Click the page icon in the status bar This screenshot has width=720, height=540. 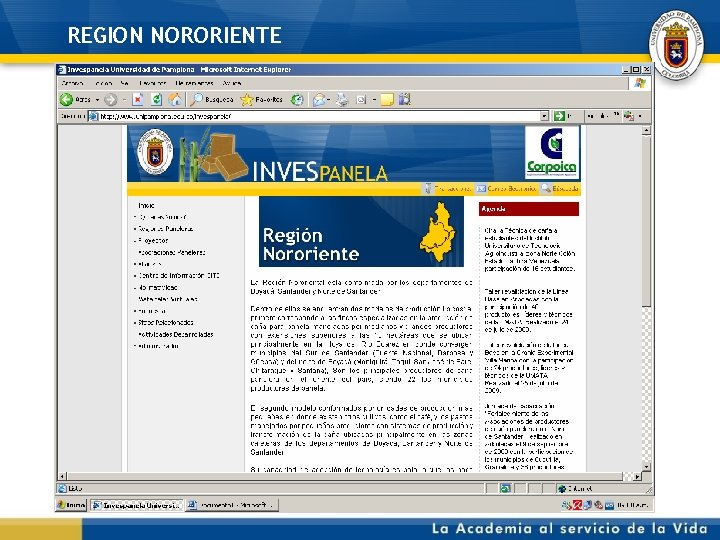coord(62,489)
